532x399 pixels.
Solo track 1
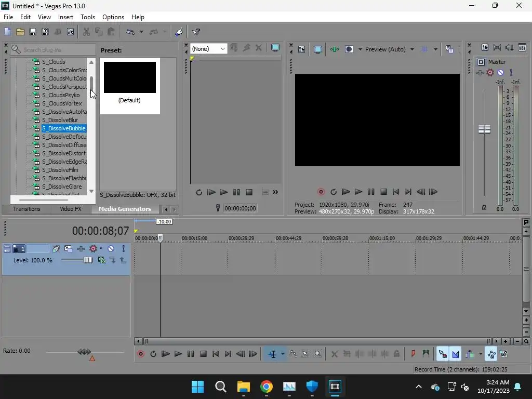(x=124, y=249)
